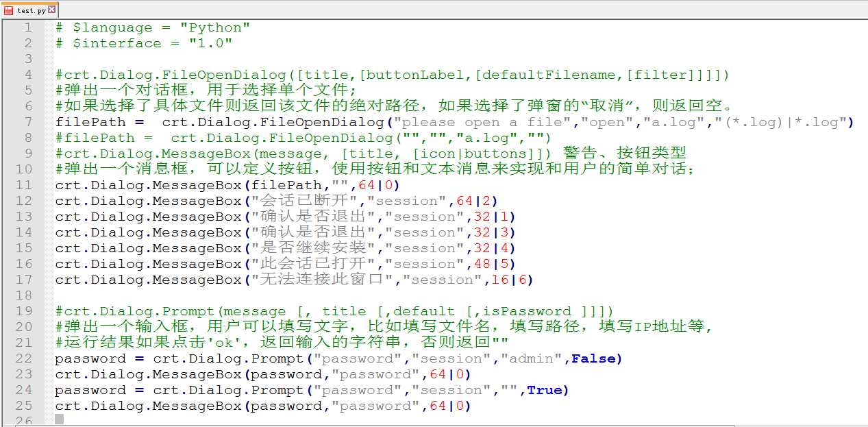This screenshot has height=427, width=868.
Task: Click the "无法连接此窗口" string on line 17
Action: (x=323, y=280)
